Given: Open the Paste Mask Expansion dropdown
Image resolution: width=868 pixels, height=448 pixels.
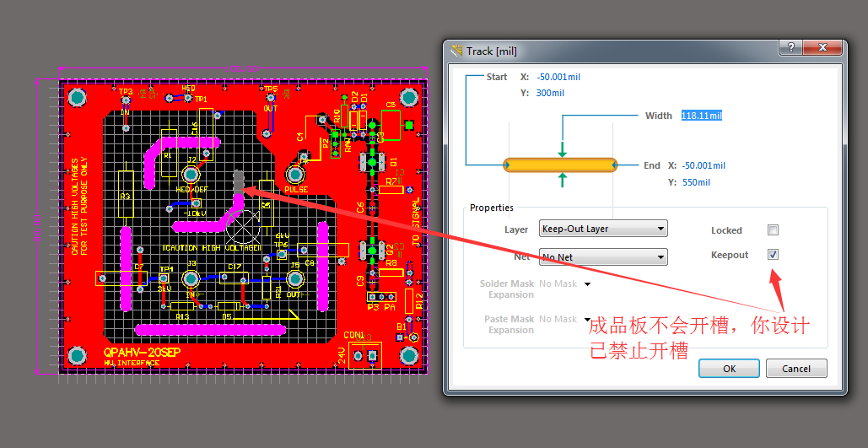Looking at the screenshot, I should point(587,320).
